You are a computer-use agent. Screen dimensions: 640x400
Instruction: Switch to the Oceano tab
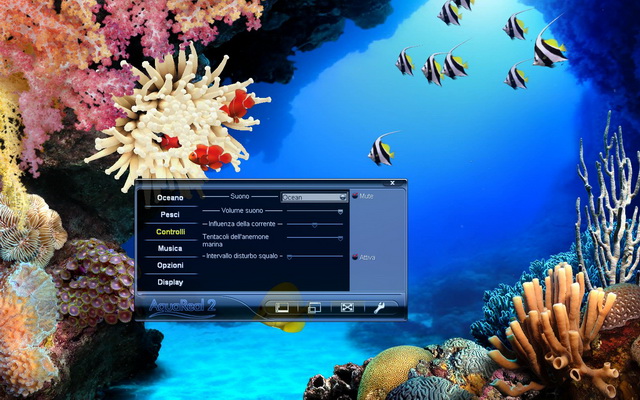pos(170,198)
